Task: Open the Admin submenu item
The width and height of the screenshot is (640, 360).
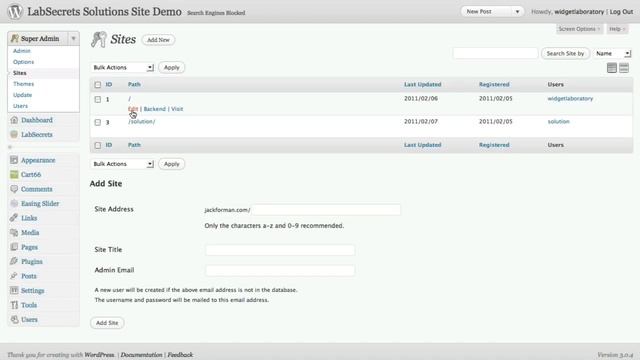Action: tap(22, 51)
